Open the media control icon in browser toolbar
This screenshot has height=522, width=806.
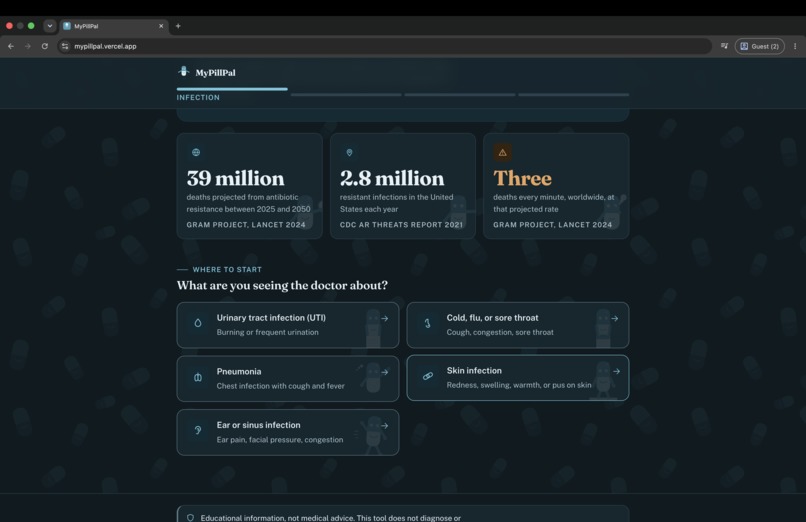tap(724, 46)
